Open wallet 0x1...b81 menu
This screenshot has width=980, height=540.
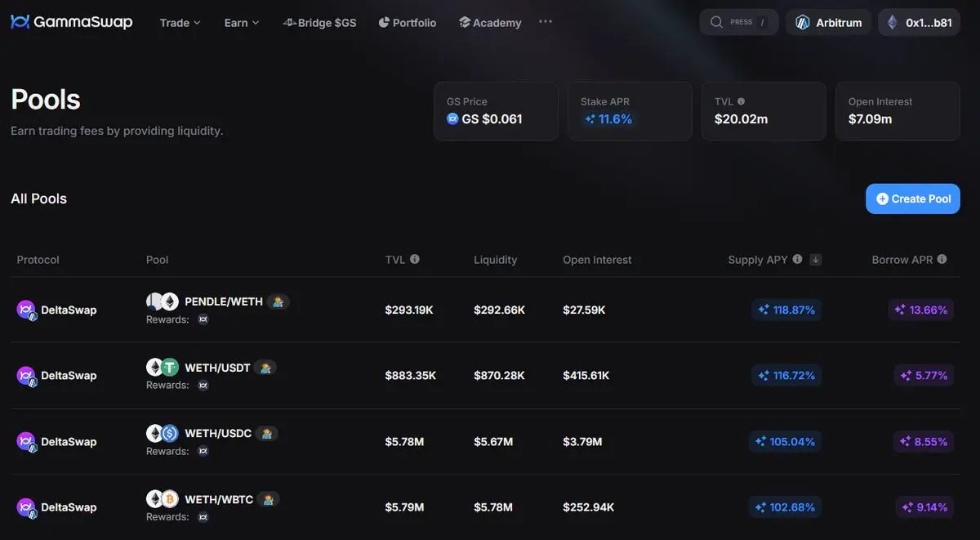[x=919, y=22]
